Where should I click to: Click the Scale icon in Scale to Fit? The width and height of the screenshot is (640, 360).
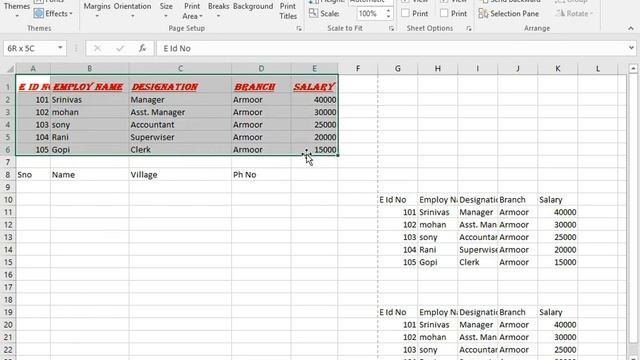[313, 13]
